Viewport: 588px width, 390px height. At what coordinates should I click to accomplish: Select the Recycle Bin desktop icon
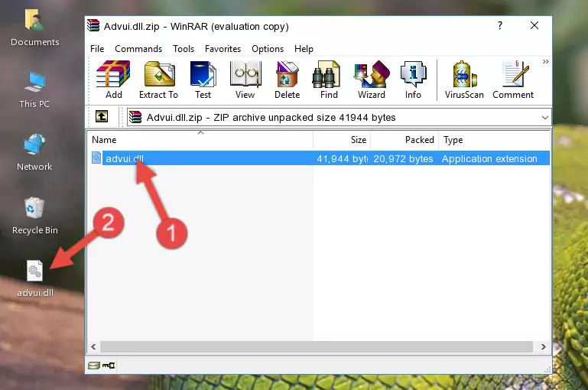[x=35, y=216]
